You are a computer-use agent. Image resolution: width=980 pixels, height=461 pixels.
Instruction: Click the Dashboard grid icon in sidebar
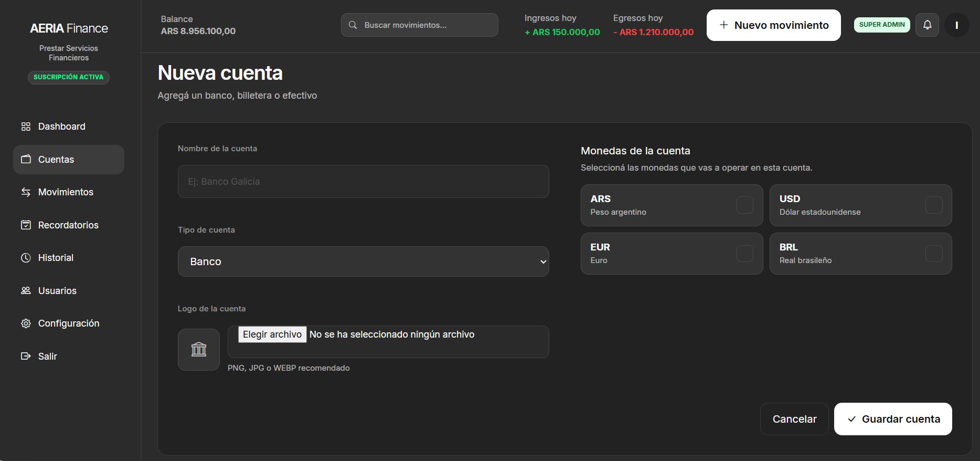pos(26,127)
